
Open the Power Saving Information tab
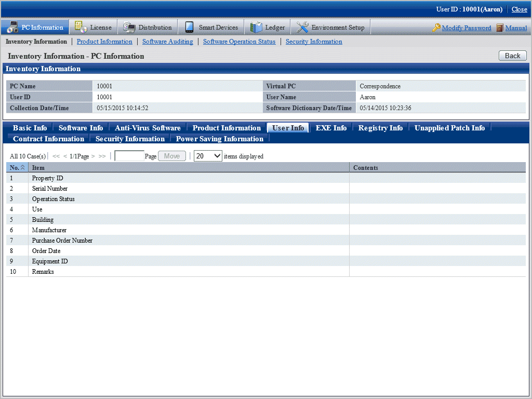(x=219, y=139)
